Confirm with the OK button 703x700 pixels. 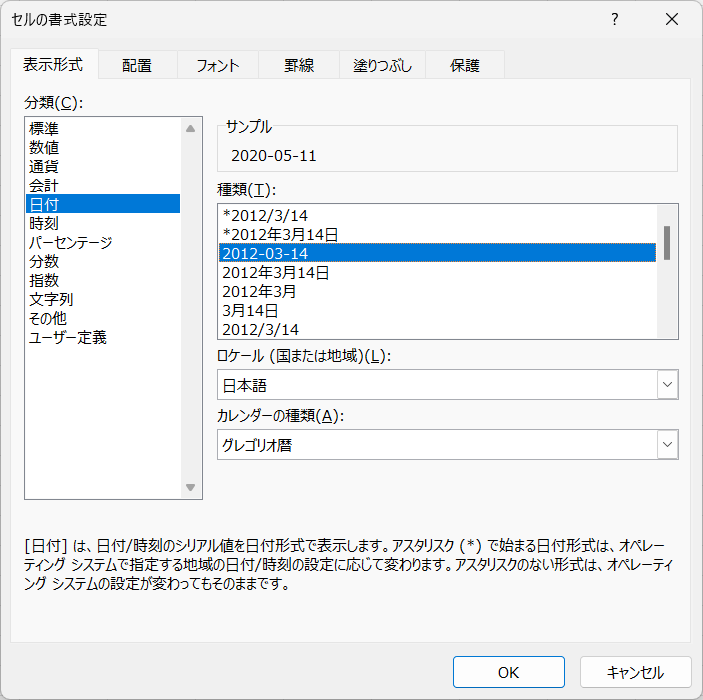pos(508,672)
